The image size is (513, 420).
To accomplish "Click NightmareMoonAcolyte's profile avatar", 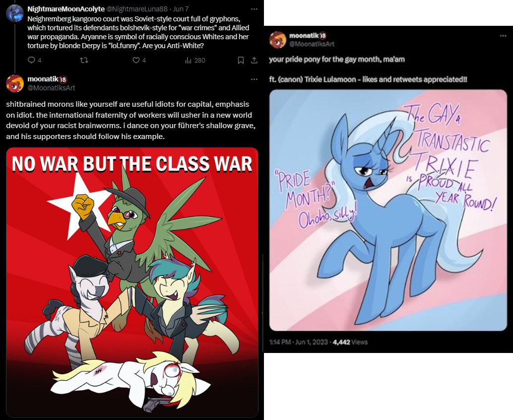I will coord(15,13).
